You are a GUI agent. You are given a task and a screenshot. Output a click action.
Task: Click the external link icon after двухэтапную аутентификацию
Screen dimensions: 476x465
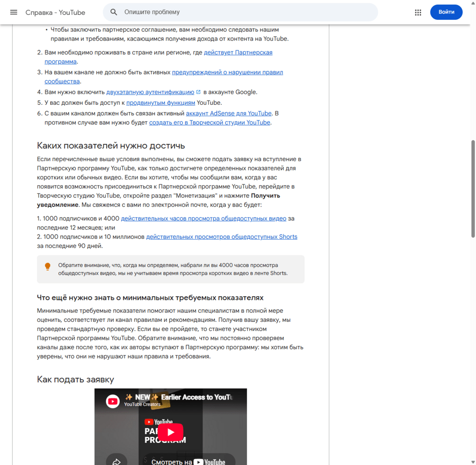pyautogui.click(x=198, y=92)
